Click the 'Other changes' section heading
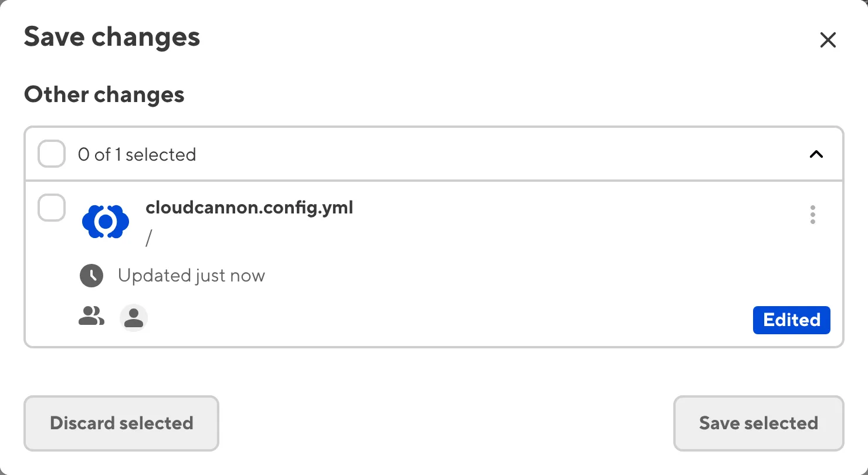 click(x=104, y=94)
